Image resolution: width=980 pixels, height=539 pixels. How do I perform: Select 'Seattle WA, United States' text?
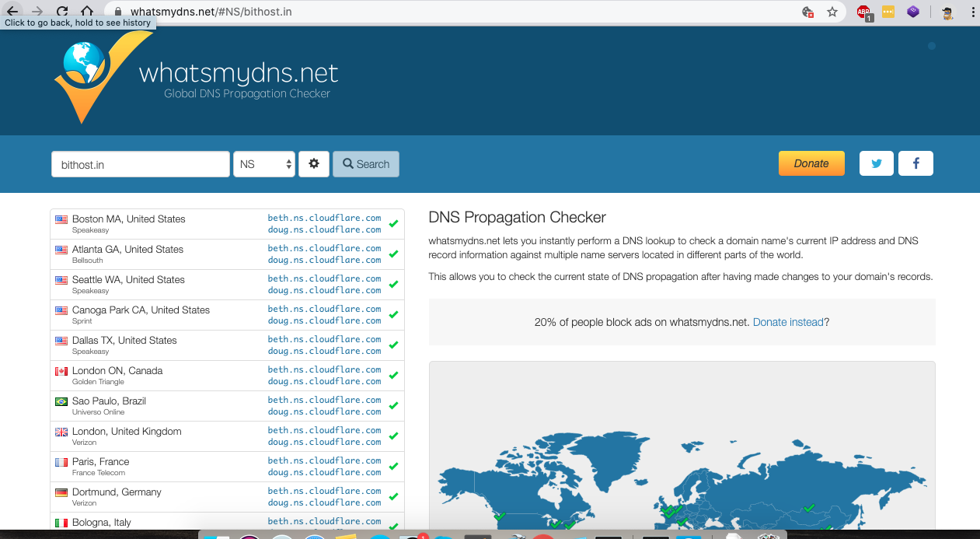pyautogui.click(x=129, y=280)
